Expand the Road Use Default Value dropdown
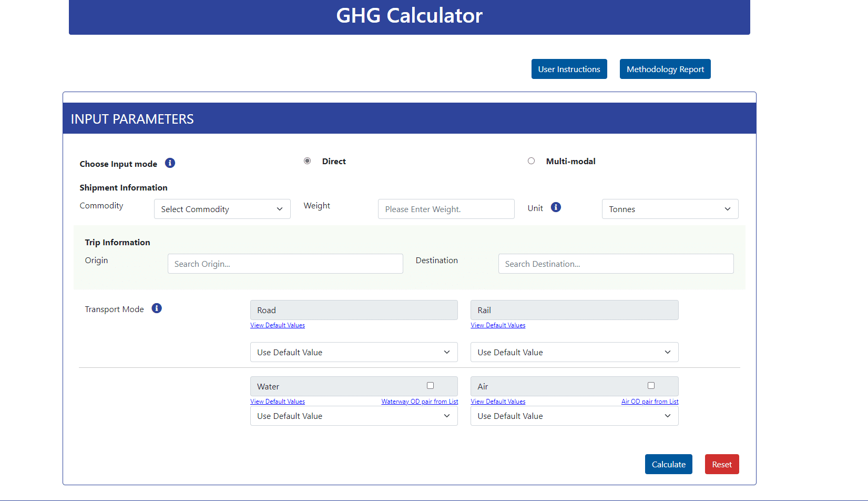The width and height of the screenshot is (868, 501). pos(353,352)
